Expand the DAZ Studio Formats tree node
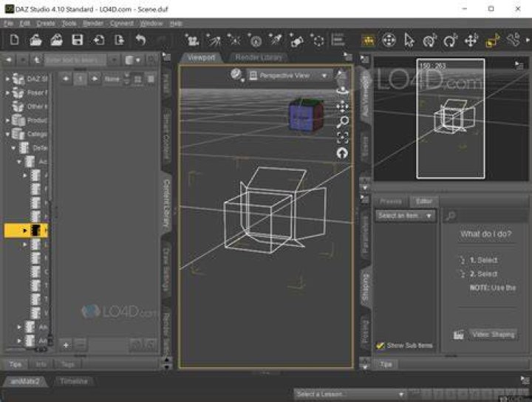 (7, 79)
